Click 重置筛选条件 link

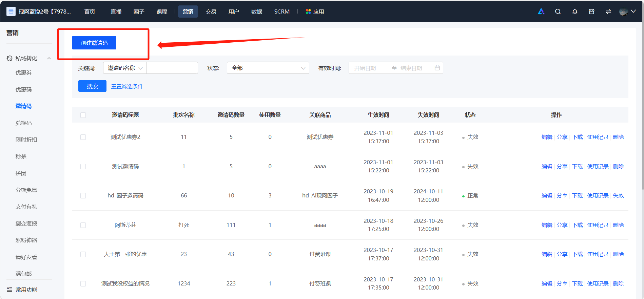(x=127, y=86)
